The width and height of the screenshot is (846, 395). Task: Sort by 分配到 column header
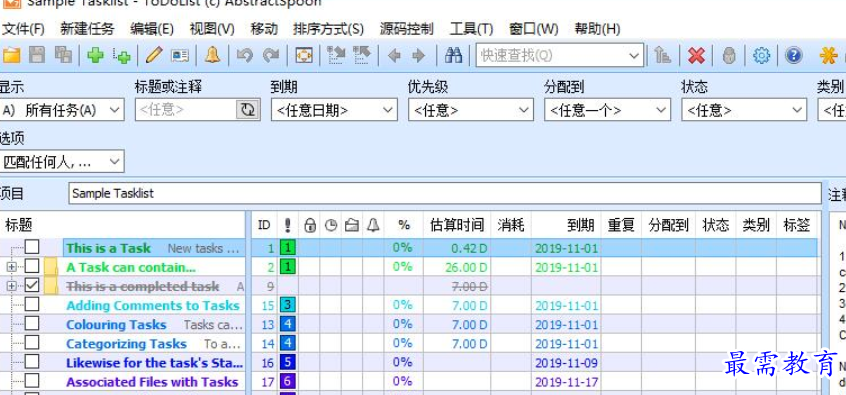[668, 225]
